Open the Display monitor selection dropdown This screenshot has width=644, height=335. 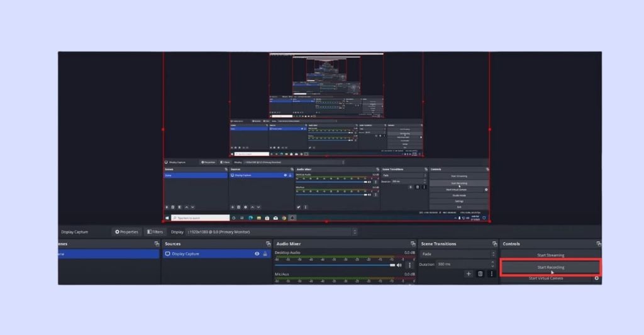click(271, 232)
